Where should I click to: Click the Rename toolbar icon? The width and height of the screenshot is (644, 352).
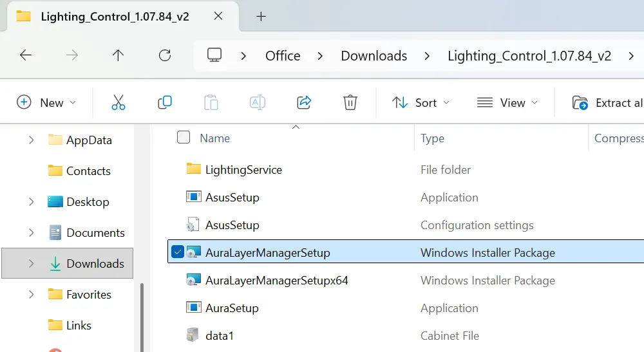coord(258,102)
